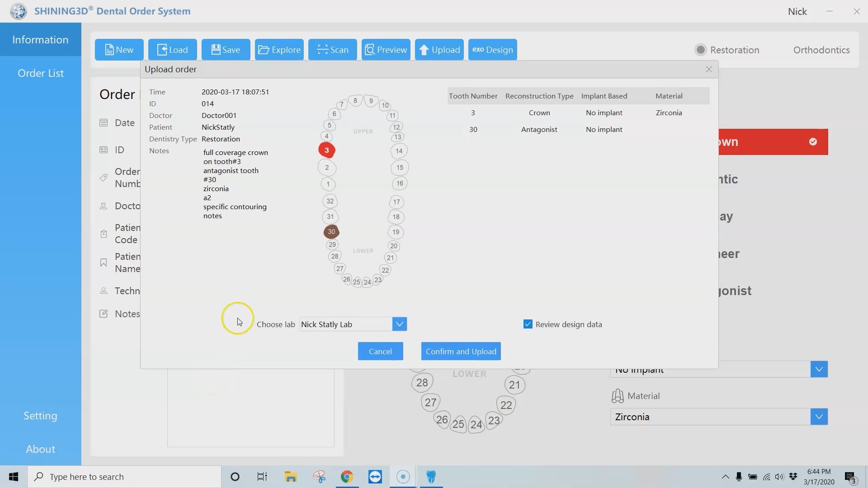Click tooth 24 in the background order chart
Image resolution: width=868 pixels, height=488 pixels.
click(x=476, y=424)
